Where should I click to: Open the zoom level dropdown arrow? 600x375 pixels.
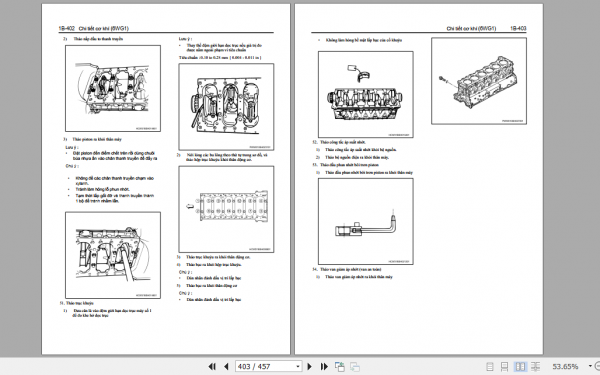pos(590,367)
